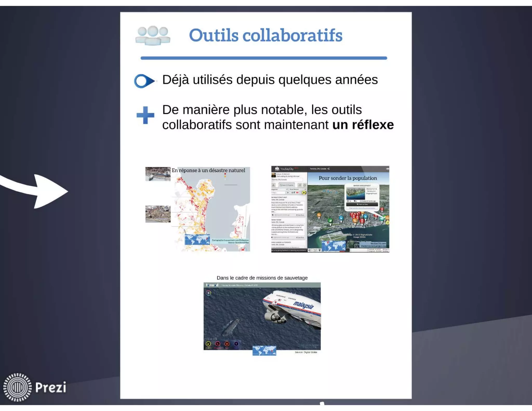Screen dimensions: 532x411
Task: Click the people group icon
Action: [153, 36]
